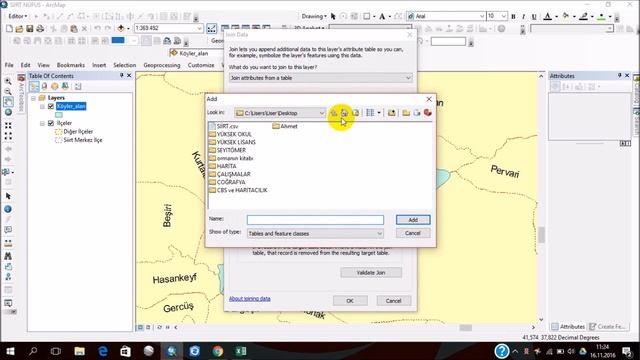
Task: Open the Editor toolbar window icon
Action: (x=211, y=29)
